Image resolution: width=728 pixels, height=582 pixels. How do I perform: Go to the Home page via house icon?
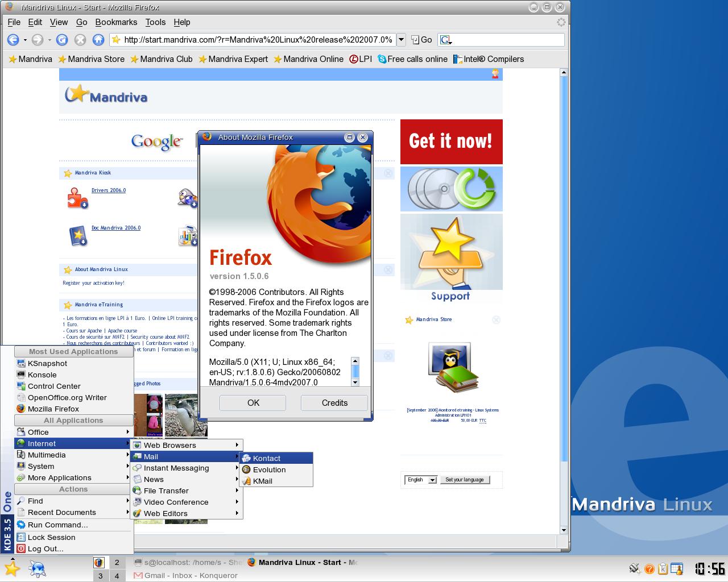tap(98, 40)
